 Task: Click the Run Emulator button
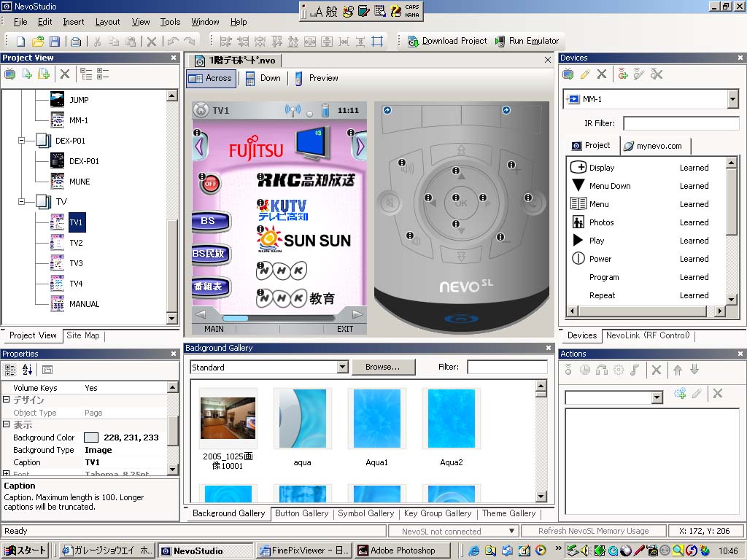527,41
